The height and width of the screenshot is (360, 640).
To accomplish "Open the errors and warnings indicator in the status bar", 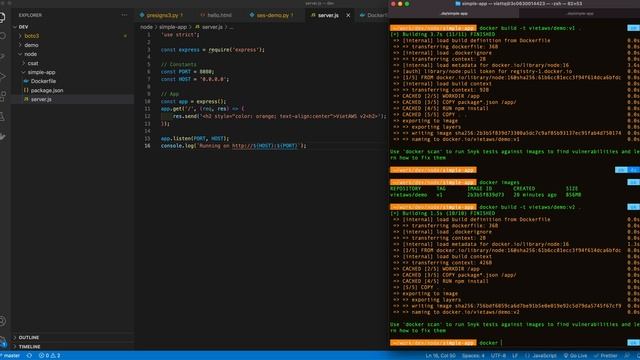I will click(50, 356).
